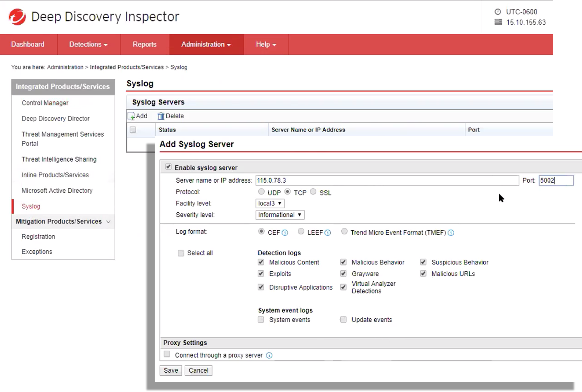Click into the Port field showing 5002
This screenshot has width=582, height=392.
pos(556,181)
